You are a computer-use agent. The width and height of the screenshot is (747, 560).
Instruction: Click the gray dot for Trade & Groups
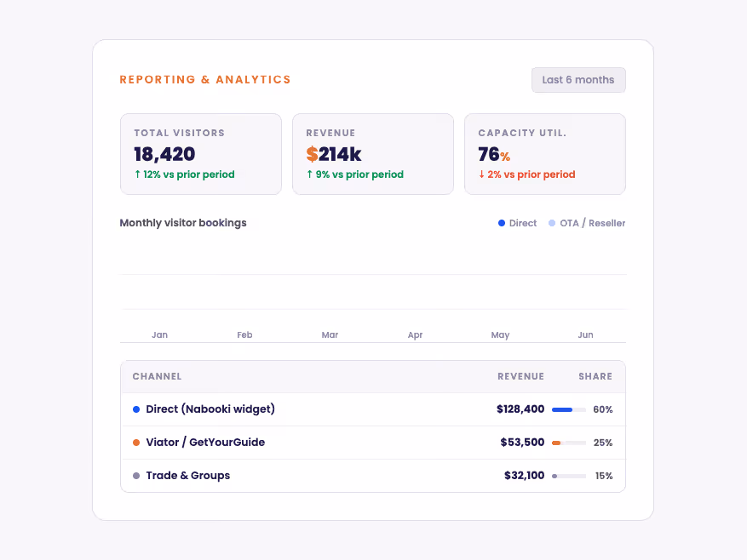click(x=136, y=476)
